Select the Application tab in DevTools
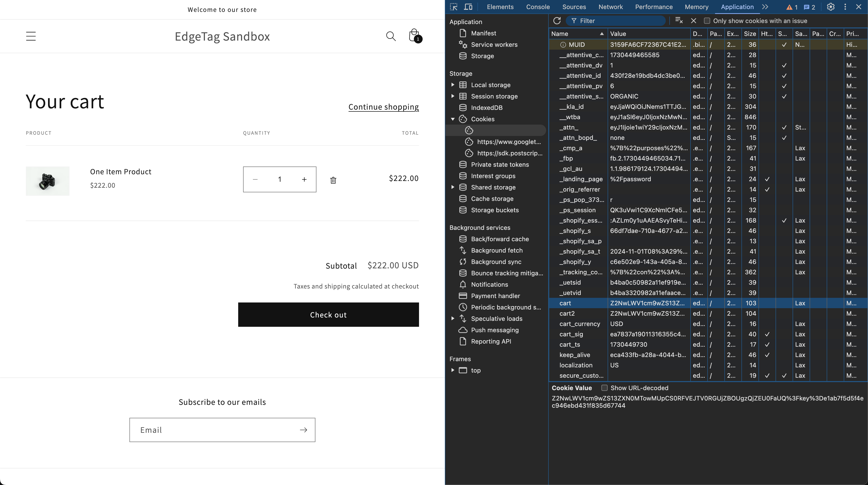Image resolution: width=868 pixels, height=485 pixels. [x=738, y=6]
